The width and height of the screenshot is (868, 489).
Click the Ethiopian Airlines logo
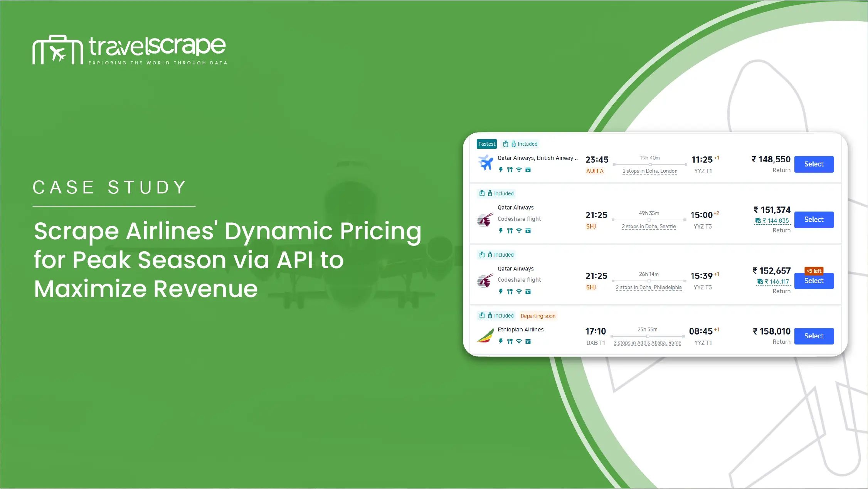(x=485, y=336)
